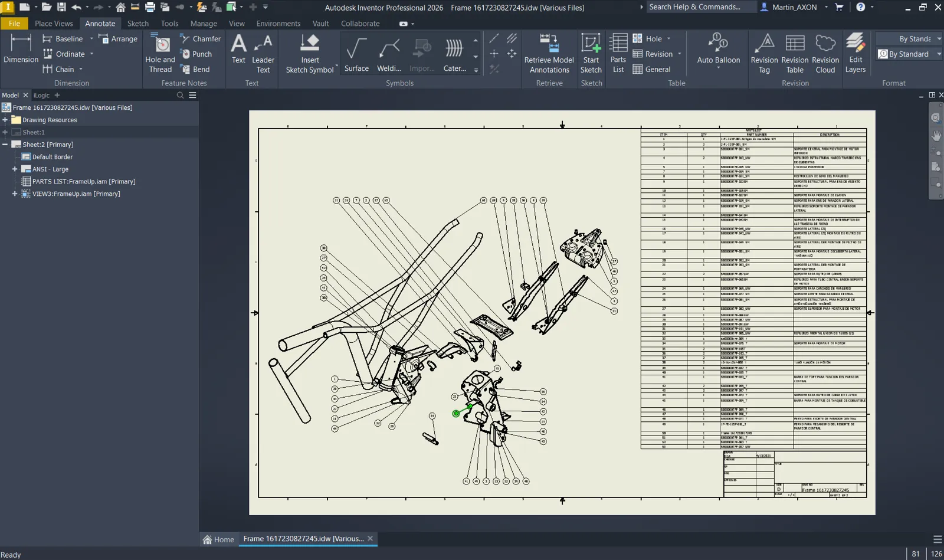
Task: Open the Baseline dropdown arrow
Action: (x=91, y=39)
